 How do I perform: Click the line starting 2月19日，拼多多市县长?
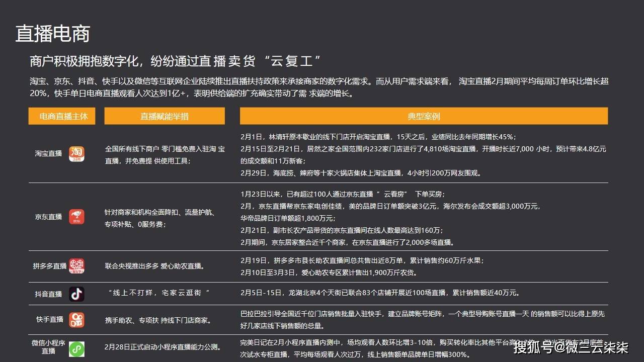362,260
